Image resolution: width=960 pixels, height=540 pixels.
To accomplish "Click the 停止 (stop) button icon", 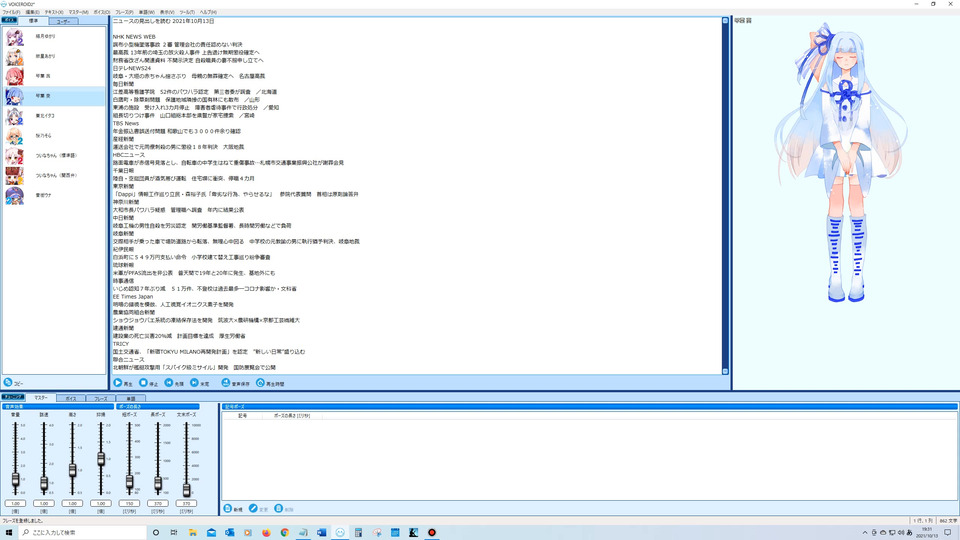I will click(x=143, y=383).
